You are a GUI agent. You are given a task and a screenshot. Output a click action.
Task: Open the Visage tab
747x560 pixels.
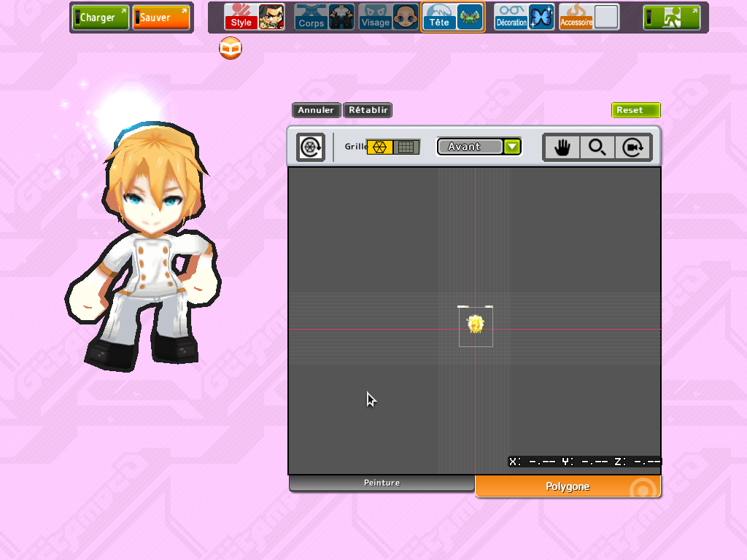376,17
